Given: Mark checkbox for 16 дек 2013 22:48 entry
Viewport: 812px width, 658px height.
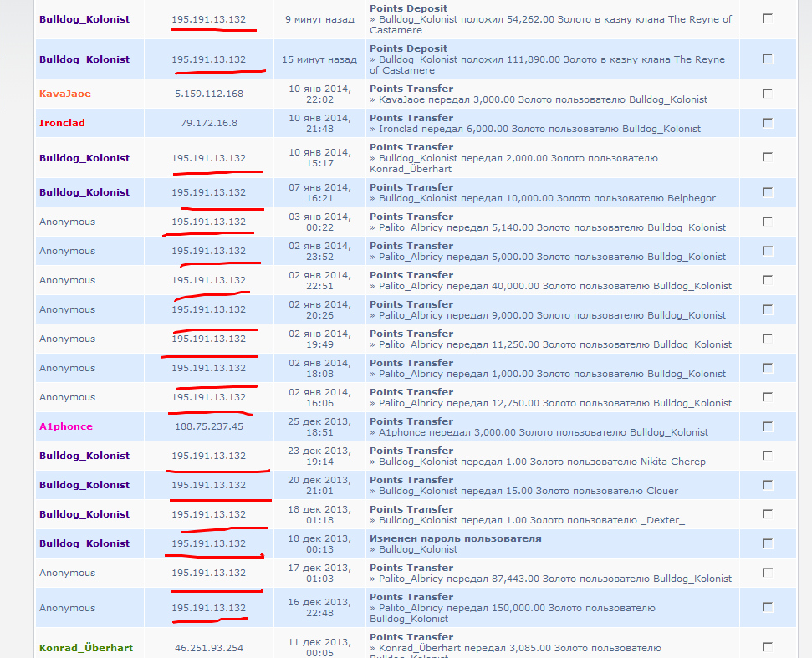Looking at the screenshot, I should coord(768,608).
